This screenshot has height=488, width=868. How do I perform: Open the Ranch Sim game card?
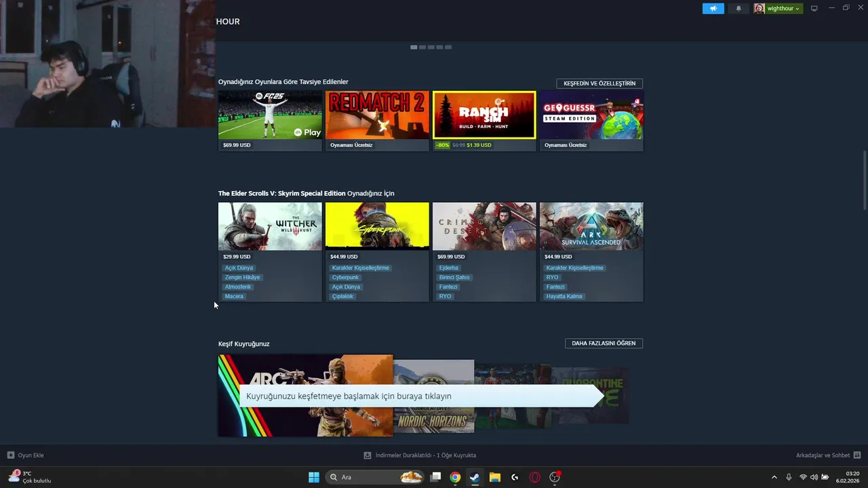coord(484,121)
